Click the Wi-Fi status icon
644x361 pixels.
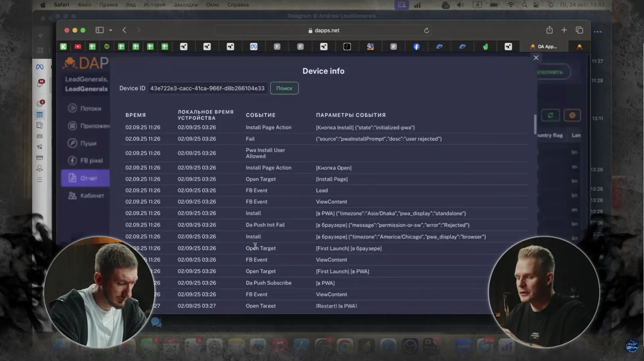tap(510, 5)
